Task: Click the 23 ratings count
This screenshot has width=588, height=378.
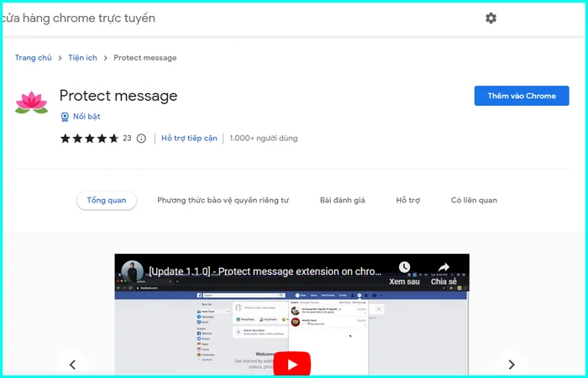Action: [x=127, y=139]
